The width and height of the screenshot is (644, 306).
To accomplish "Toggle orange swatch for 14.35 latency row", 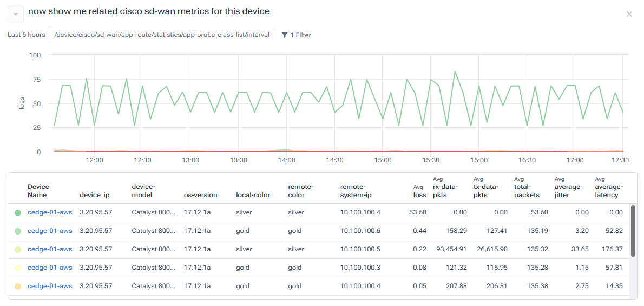I will click(18, 287).
